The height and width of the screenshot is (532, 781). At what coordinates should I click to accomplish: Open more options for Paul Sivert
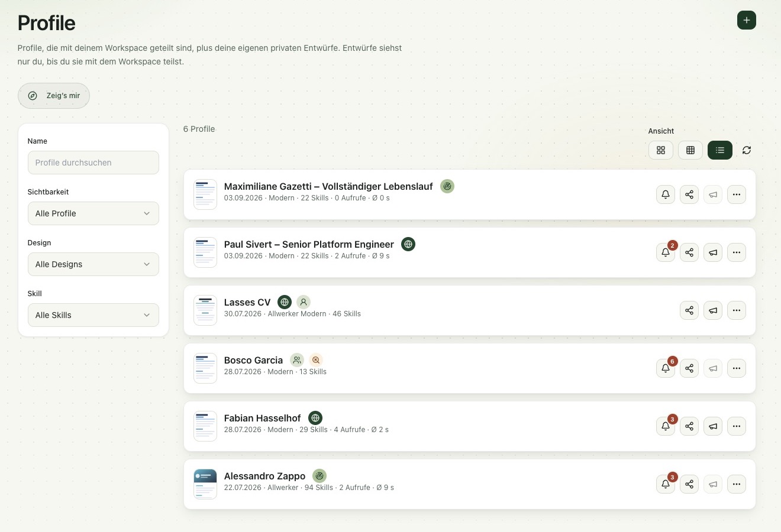tap(737, 252)
